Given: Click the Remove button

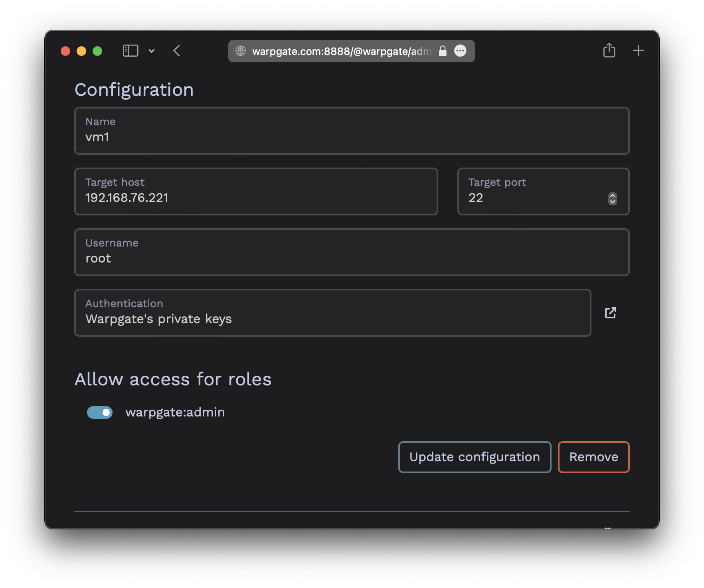Looking at the screenshot, I should tap(593, 457).
